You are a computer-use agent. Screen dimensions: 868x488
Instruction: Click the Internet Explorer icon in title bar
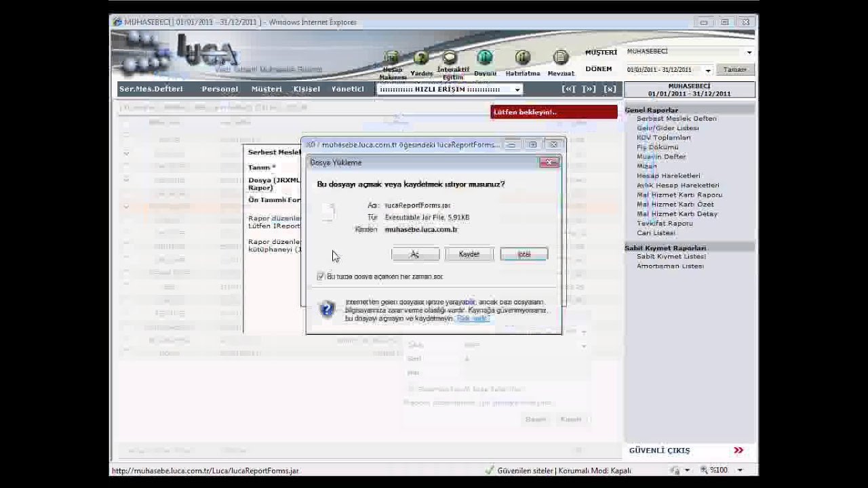coord(117,22)
